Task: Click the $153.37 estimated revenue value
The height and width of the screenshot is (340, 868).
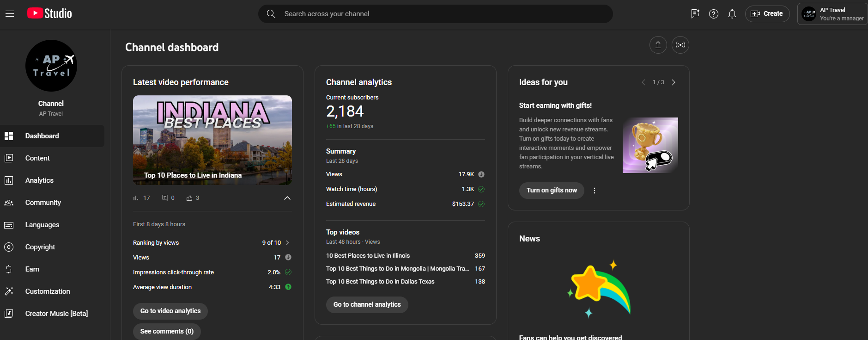Action: 463,204
